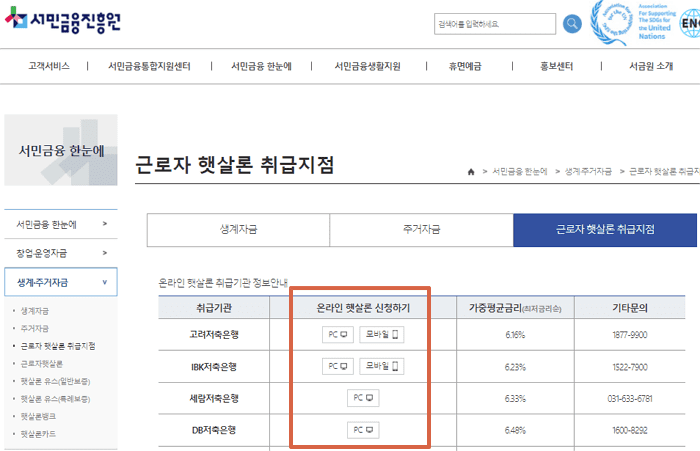Click the 기타문의 column header
Image resolution: width=700 pixels, height=451 pixels.
click(x=630, y=308)
